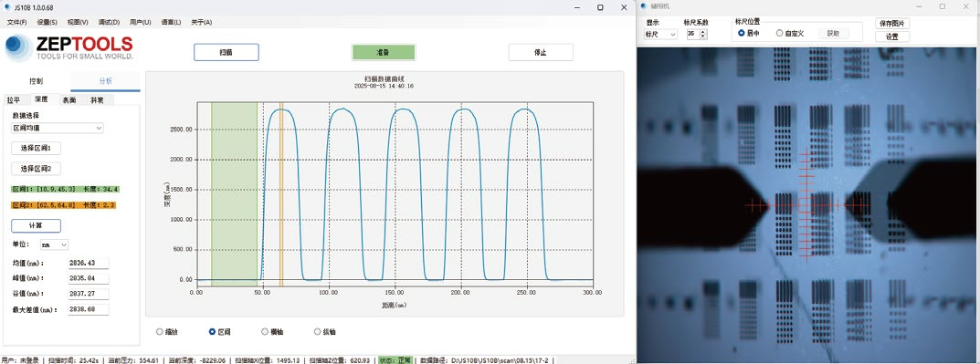Click the 扫描 scan button
The width and height of the screenshot is (980, 364).
[x=227, y=52]
